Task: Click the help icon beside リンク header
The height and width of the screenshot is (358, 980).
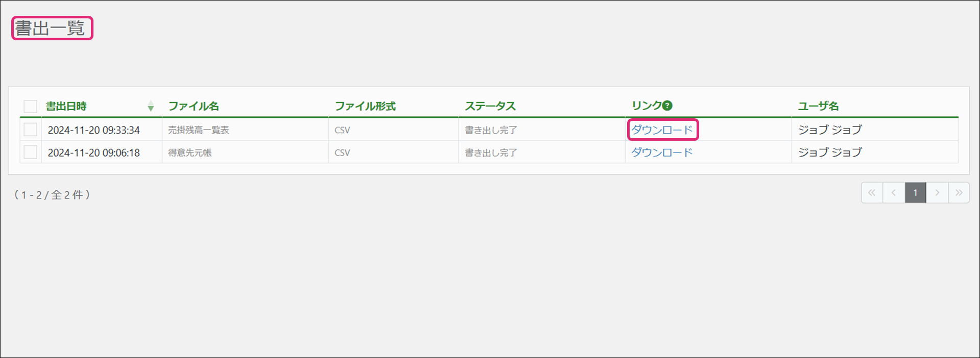Action: 667,106
